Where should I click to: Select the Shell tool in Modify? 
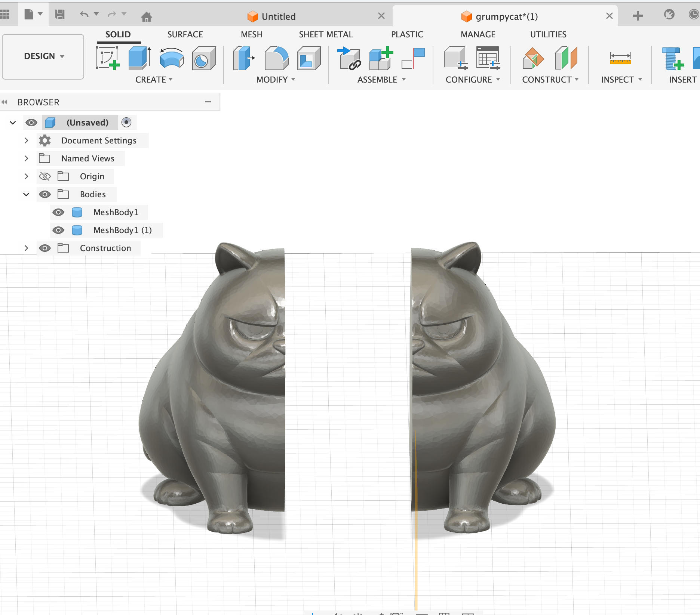coord(308,58)
